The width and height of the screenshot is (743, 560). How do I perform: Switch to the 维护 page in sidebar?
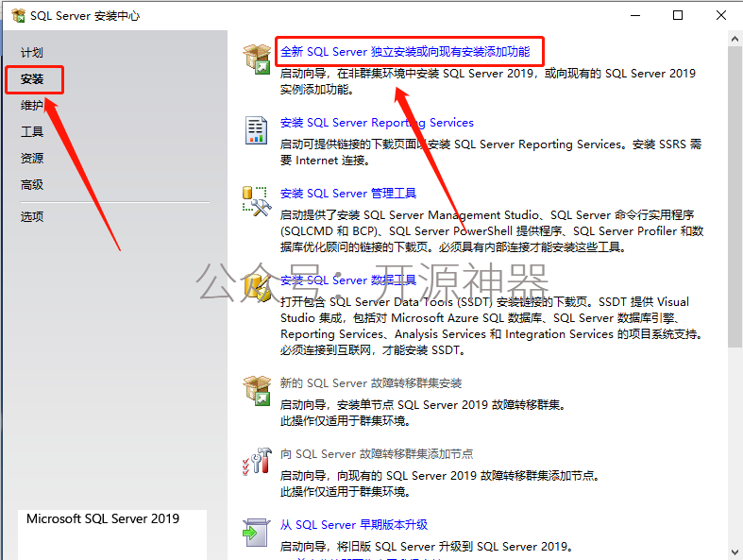coord(32,105)
